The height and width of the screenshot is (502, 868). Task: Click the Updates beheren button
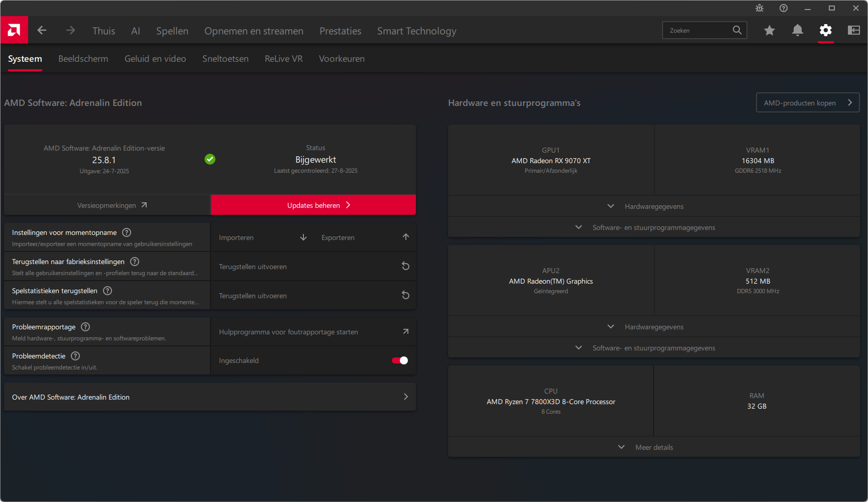coord(313,205)
